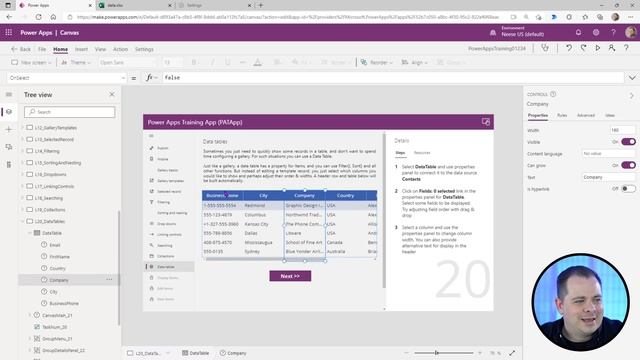Adjust the zoom slider handle
Viewport: 640px width, 360px height.
[x=436, y=353]
